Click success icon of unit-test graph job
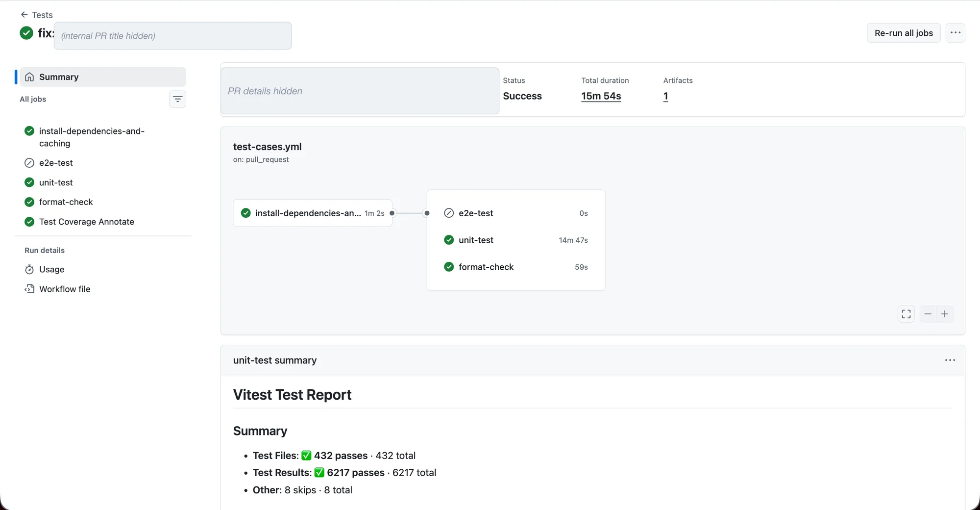Image resolution: width=980 pixels, height=510 pixels. click(449, 240)
